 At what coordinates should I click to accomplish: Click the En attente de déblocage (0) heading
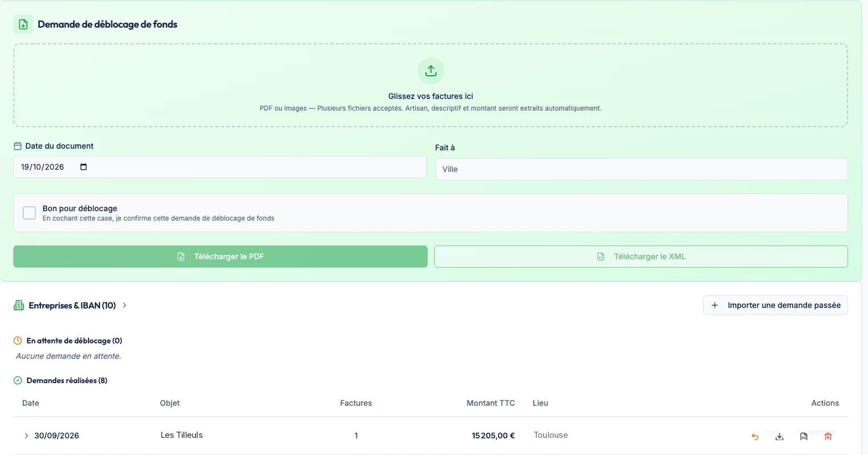pyautogui.click(x=74, y=341)
